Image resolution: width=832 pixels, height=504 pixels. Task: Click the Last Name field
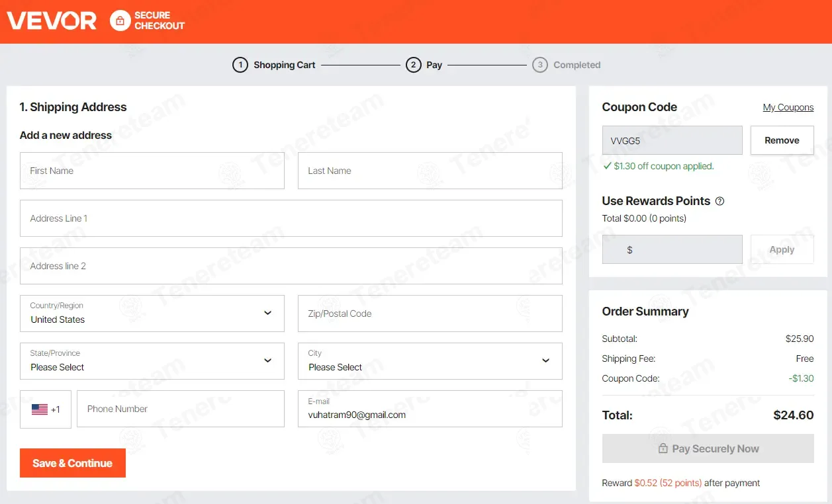(x=430, y=171)
